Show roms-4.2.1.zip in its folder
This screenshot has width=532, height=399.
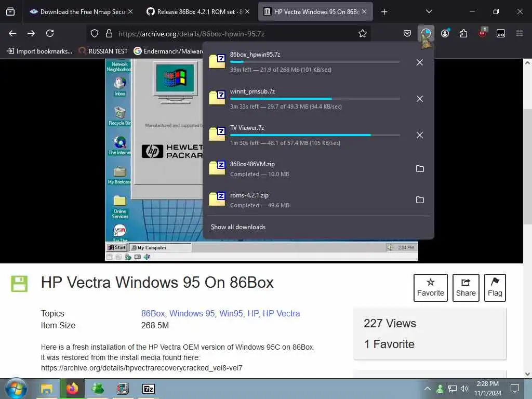[x=420, y=200]
